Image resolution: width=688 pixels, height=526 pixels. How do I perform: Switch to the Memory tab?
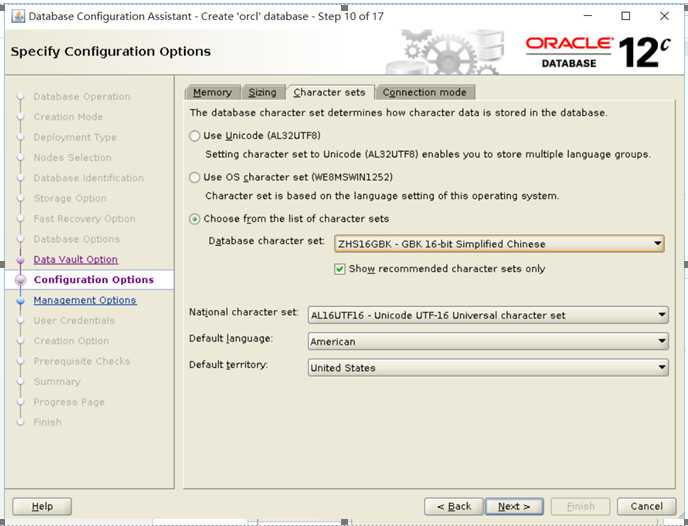click(212, 93)
